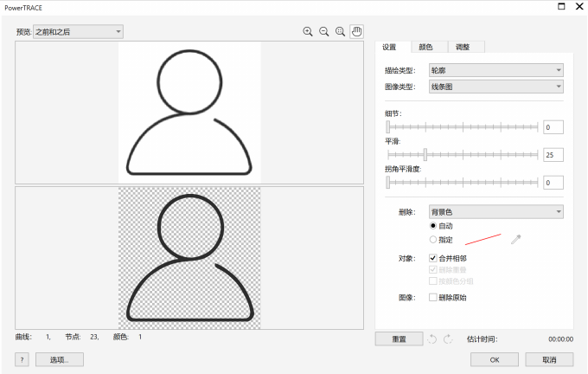588x374 pixels.
Task: Toggle the 合并相邻 checkbox
Action: click(x=432, y=258)
